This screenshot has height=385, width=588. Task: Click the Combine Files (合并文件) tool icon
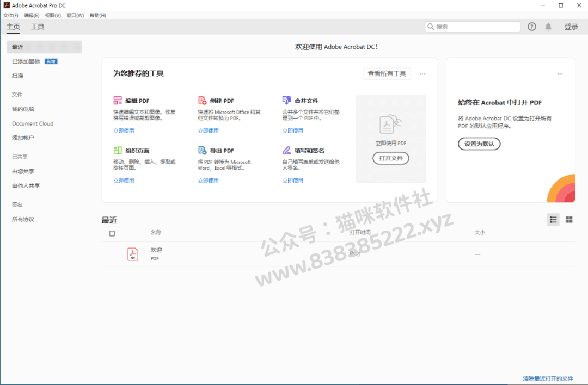pos(286,100)
